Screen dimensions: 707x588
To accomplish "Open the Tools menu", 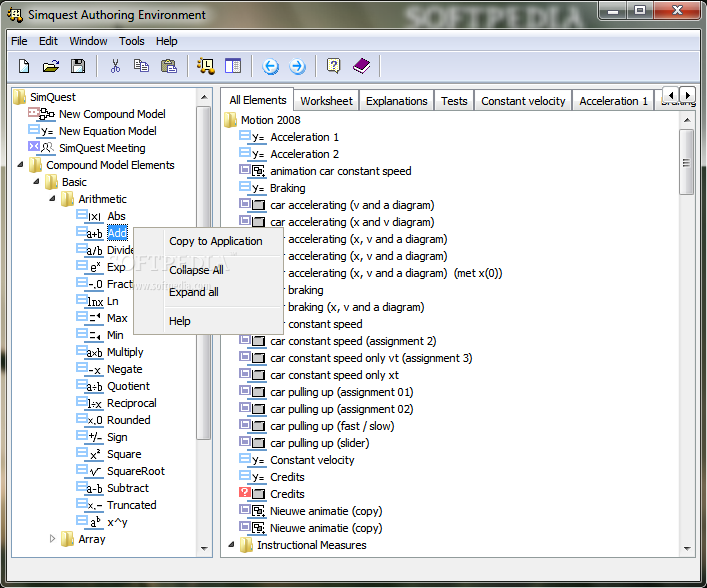I will (132, 41).
